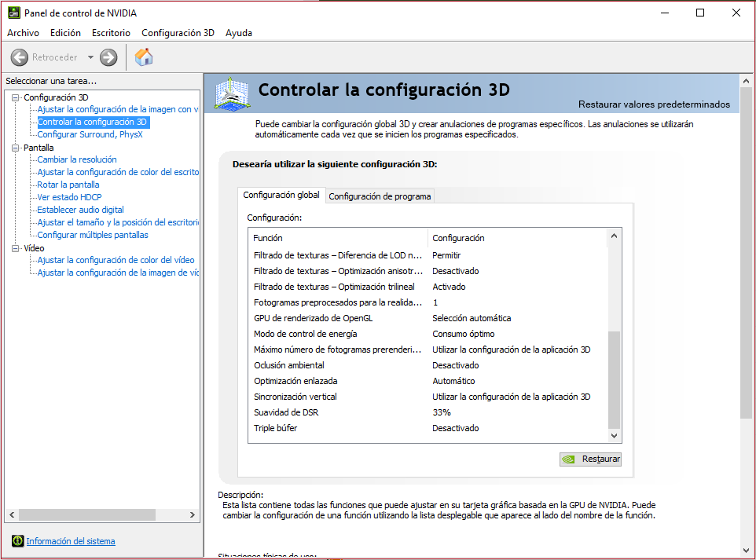Screen dimensions: 756x560
Task: Click settings list scroll up arrow
Action: coord(614,236)
